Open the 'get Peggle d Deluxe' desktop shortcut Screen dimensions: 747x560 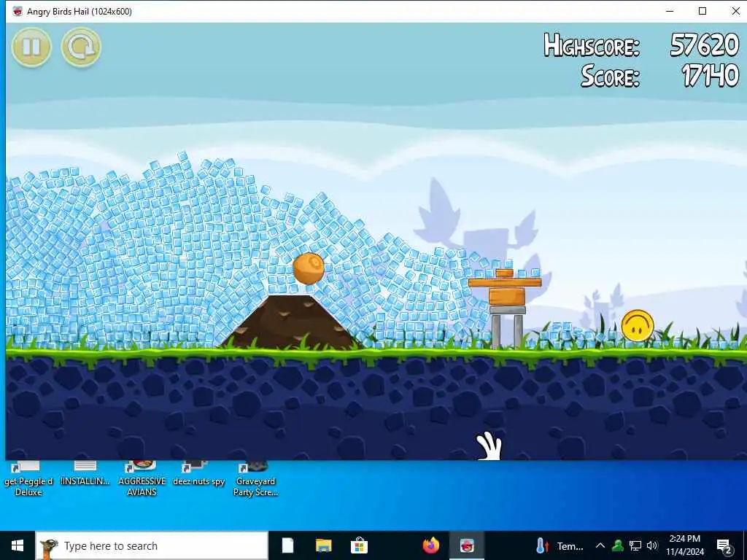[28, 478]
